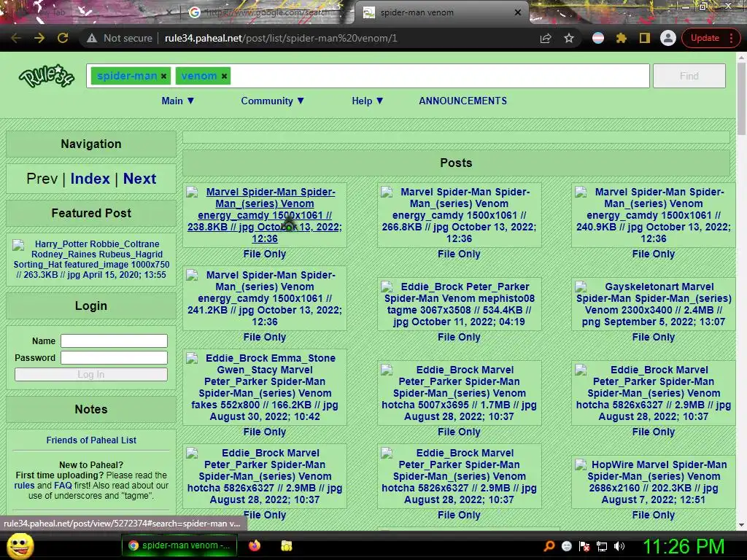Expand the Community dropdown menu
747x560 pixels.
coord(273,101)
